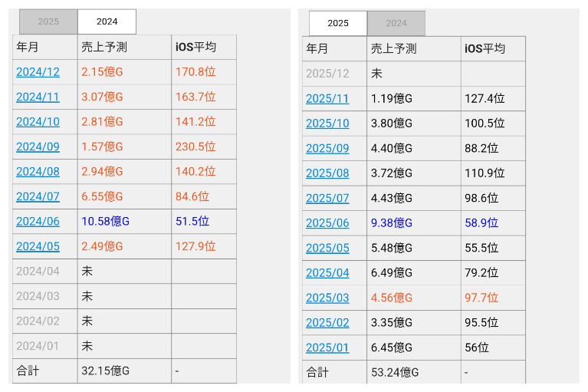Open the 2024/05 month link
This screenshot has height=392, width=588.
[x=38, y=246]
